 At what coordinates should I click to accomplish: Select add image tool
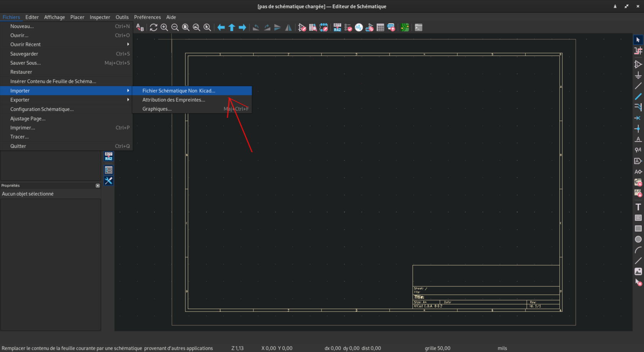(638, 272)
